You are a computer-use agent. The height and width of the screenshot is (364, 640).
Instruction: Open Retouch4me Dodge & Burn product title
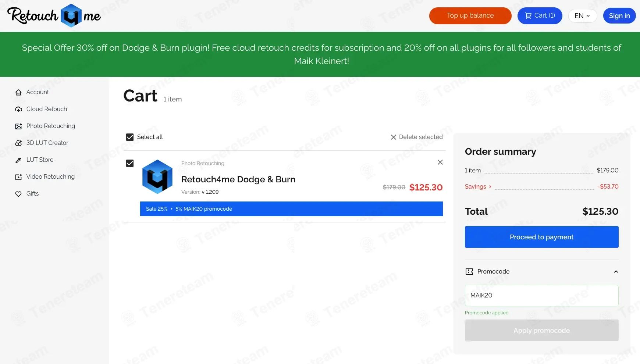tap(238, 179)
